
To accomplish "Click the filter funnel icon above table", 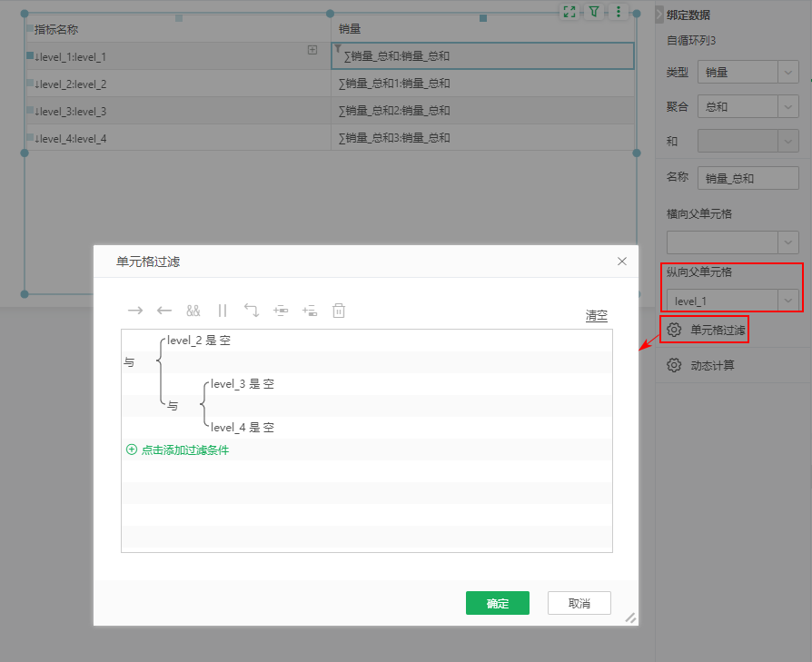I will coord(594,12).
